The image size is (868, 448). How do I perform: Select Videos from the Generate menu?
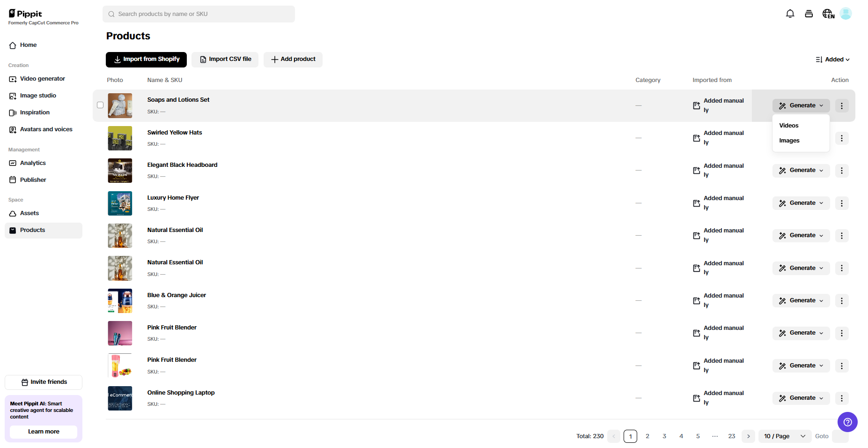pyautogui.click(x=788, y=125)
